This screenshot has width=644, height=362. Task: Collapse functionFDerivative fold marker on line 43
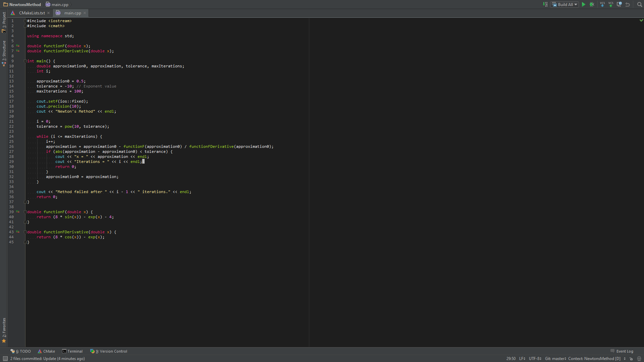(x=25, y=232)
